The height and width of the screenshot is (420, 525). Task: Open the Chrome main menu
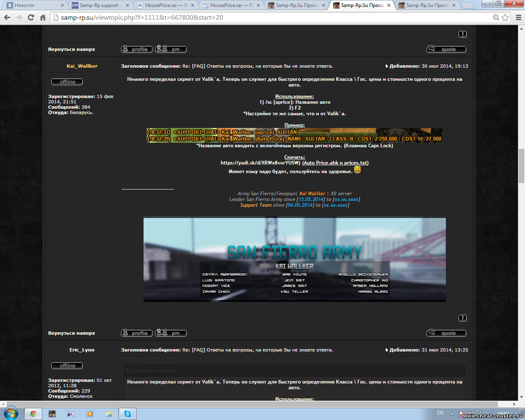(518, 18)
